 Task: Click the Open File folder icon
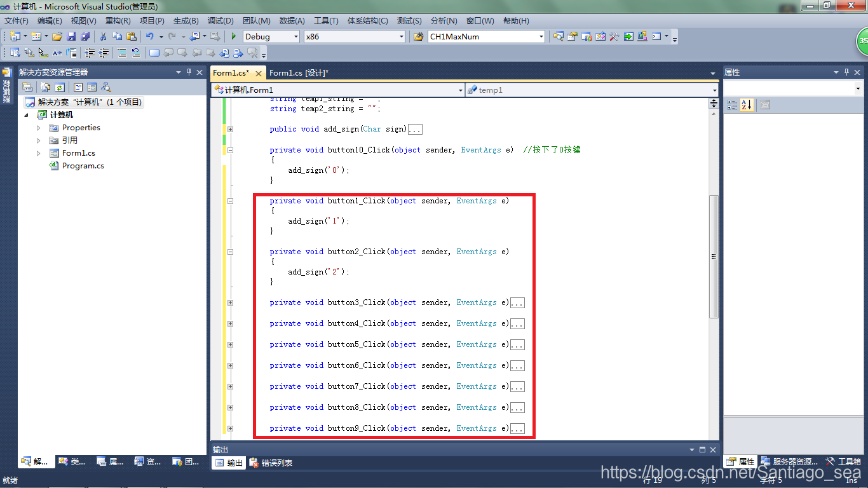tap(57, 36)
